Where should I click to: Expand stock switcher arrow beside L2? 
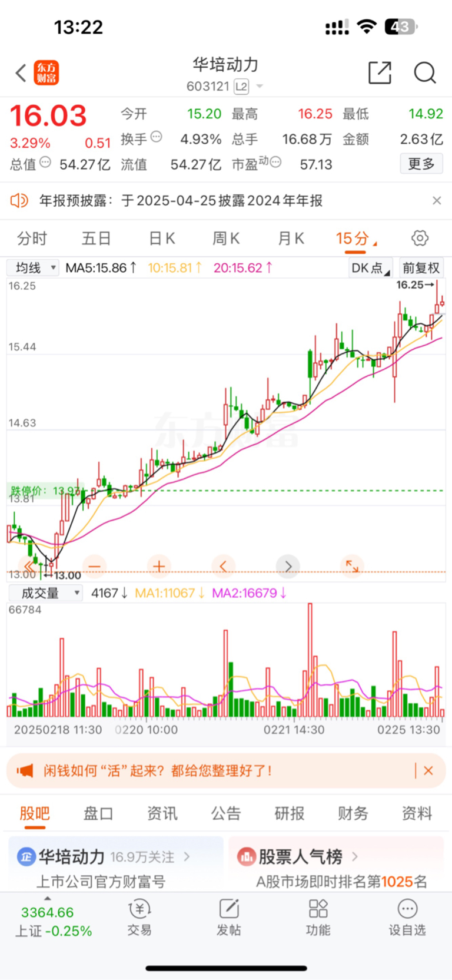pyautogui.click(x=259, y=87)
